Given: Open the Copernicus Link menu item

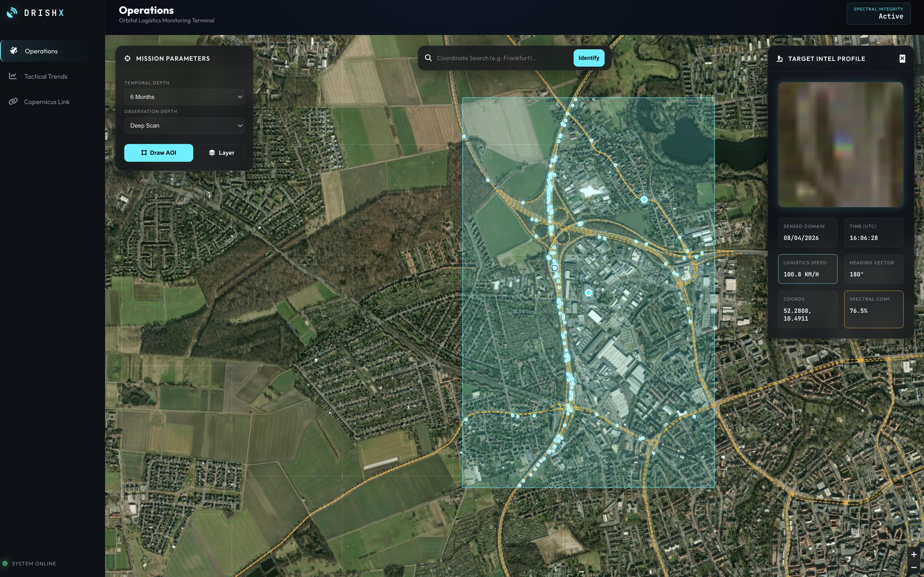Looking at the screenshot, I should coord(47,102).
